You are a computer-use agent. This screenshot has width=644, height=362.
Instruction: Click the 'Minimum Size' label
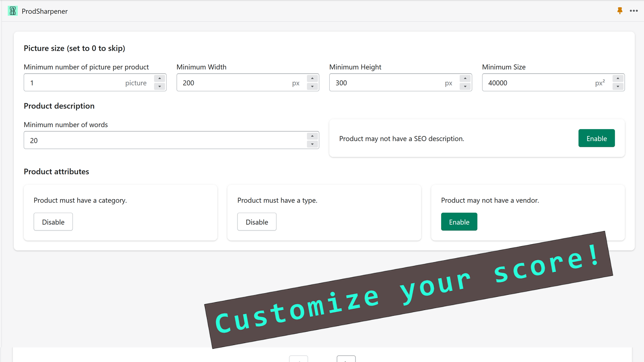pyautogui.click(x=504, y=67)
